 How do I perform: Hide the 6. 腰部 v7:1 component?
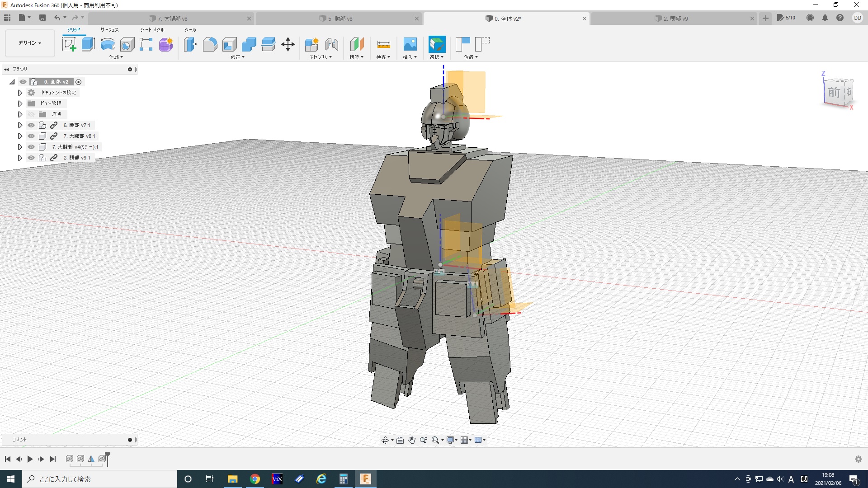click(x=31, y=125)
